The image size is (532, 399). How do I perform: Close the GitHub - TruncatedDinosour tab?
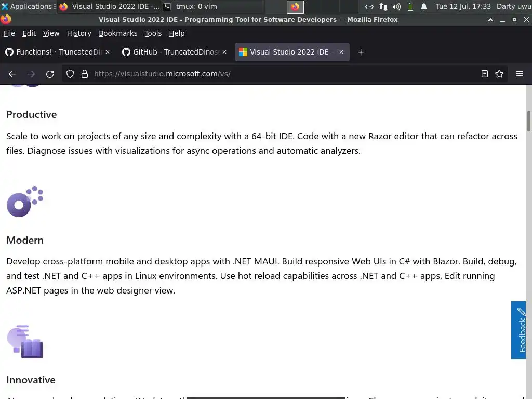click(224, 52)
